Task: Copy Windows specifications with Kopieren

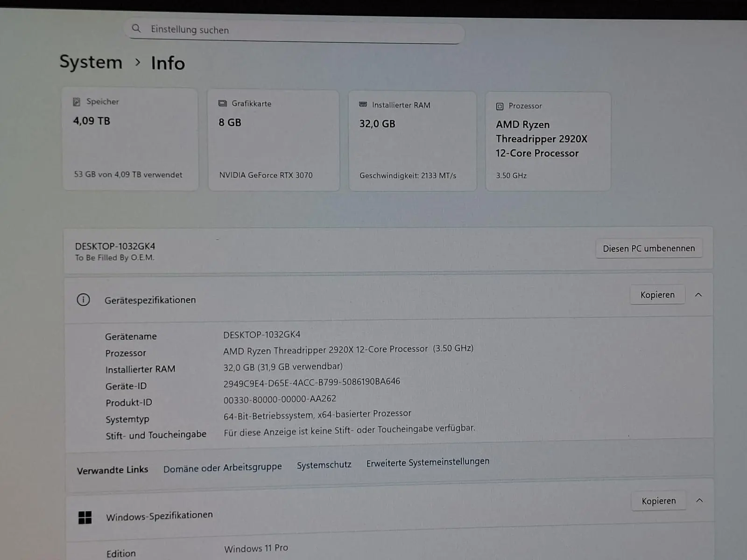Action: (x=658, y=501)
